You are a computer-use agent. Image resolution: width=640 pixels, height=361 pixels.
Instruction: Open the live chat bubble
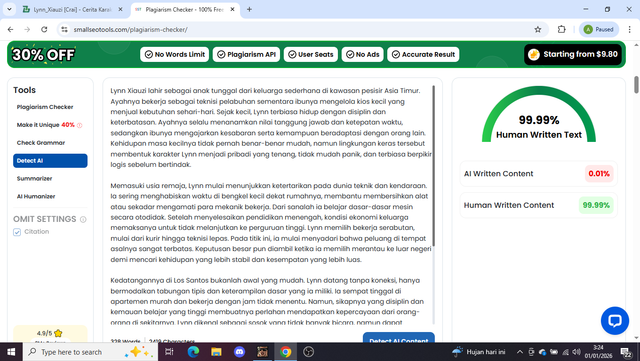[615, 321]
